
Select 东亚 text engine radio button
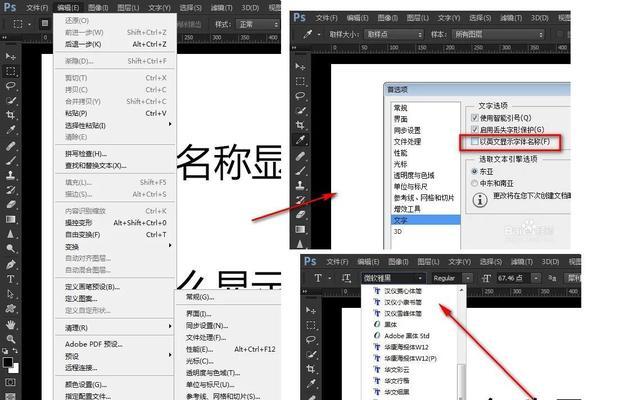point(474,172)
